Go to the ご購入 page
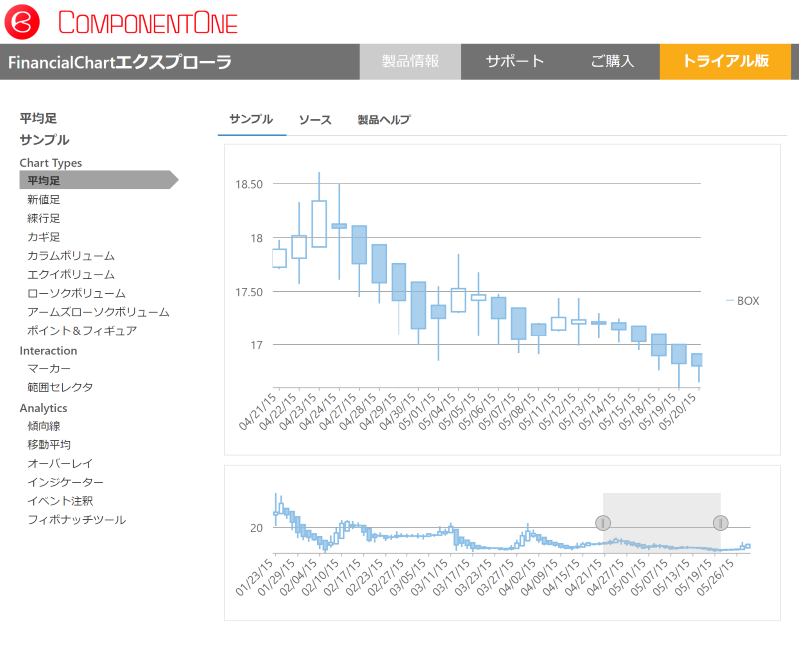 coord(612,62)
